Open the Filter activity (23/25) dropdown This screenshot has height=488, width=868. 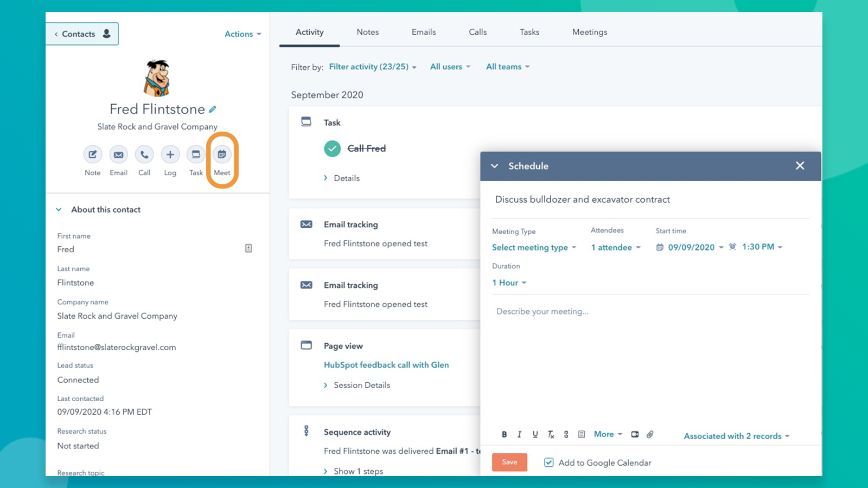[373, 67]
